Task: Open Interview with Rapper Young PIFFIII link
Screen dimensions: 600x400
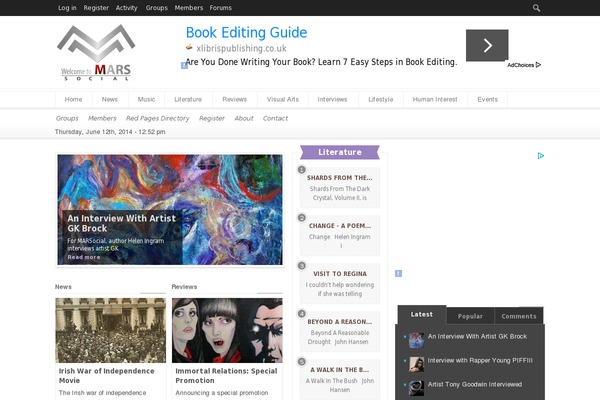Action: tap(480, 361)
